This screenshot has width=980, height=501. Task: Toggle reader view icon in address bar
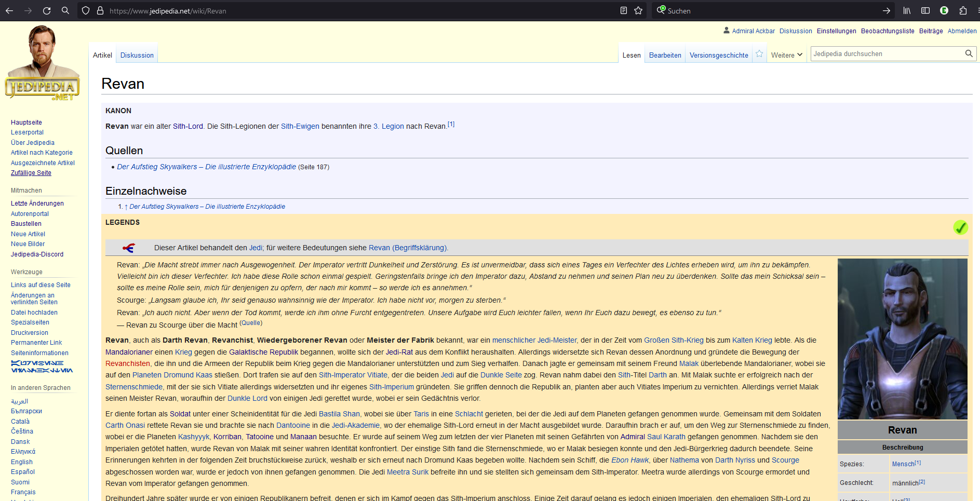click(624, 10)
